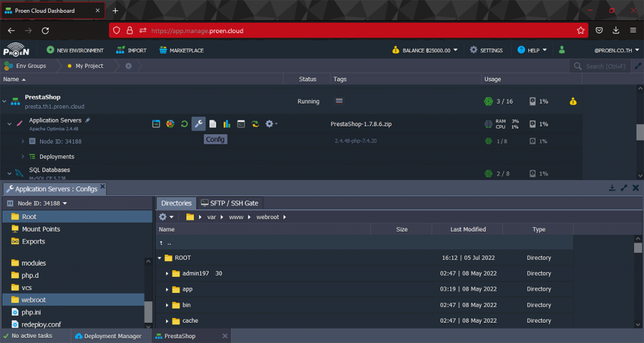The height and width of the screenshot is (343, 644).
Task: Click New Environment
Action: [75, 50]
